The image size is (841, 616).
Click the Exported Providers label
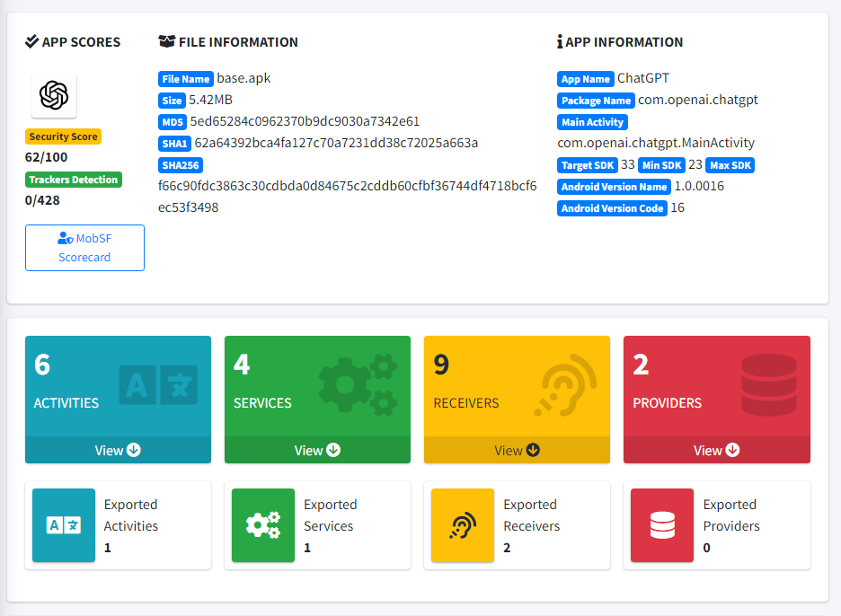731,515
